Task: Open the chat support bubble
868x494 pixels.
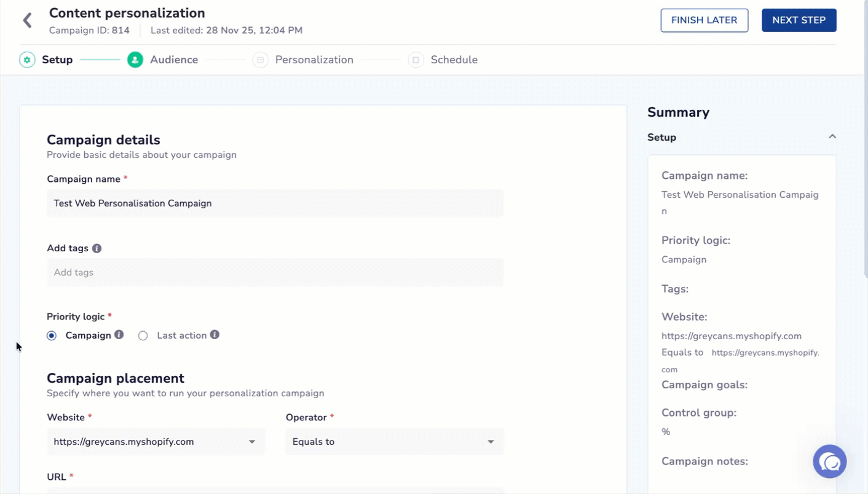Action: [x=830, y=461]
